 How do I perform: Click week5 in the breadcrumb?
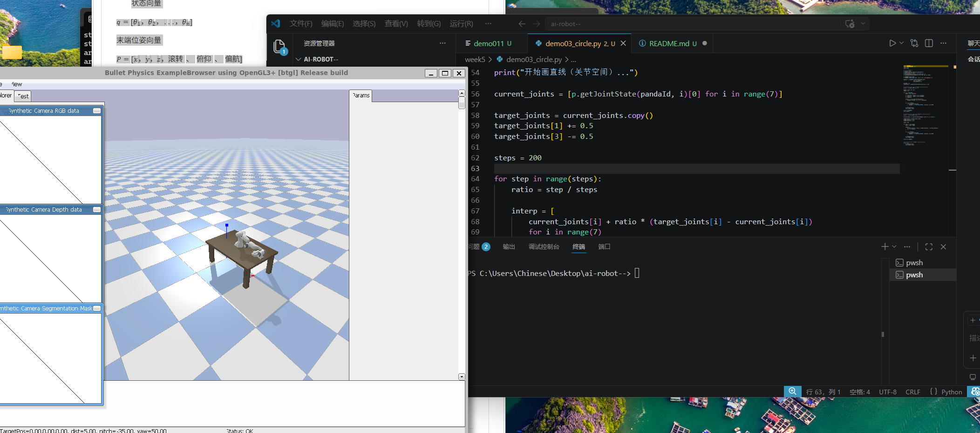pyautogui.click(x=475, y=59)
